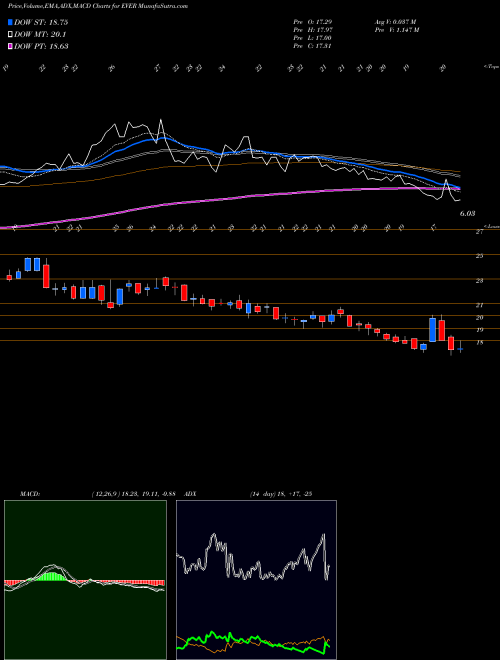Click the tall blue candle near price 20
Screen dimensions: 500x660
pyautogui.click(x=433, y=330)
